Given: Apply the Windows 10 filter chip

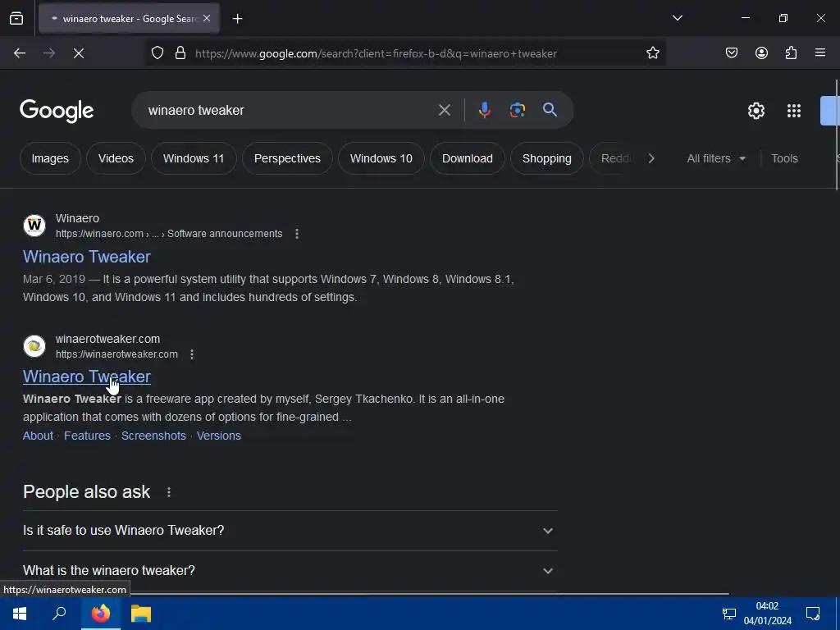Looking at the screenshot, I should point(381,158).
